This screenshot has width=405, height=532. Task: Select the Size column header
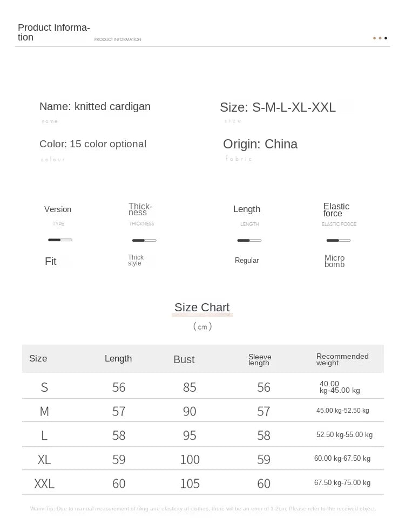click(x=38, y=358)
